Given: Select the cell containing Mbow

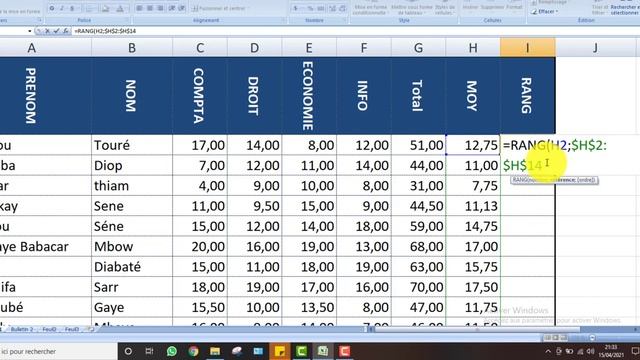Looking at the screenshot, I should coord(132,247).
